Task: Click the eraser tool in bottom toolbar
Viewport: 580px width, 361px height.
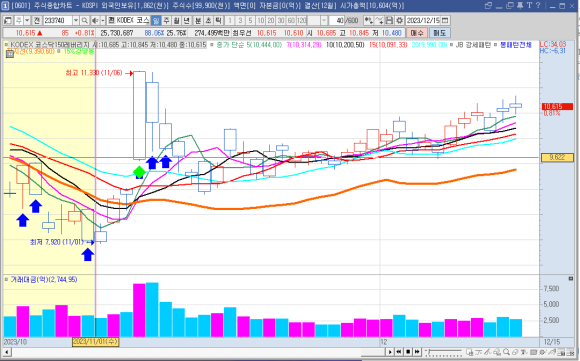Action: tap(515, 352)
